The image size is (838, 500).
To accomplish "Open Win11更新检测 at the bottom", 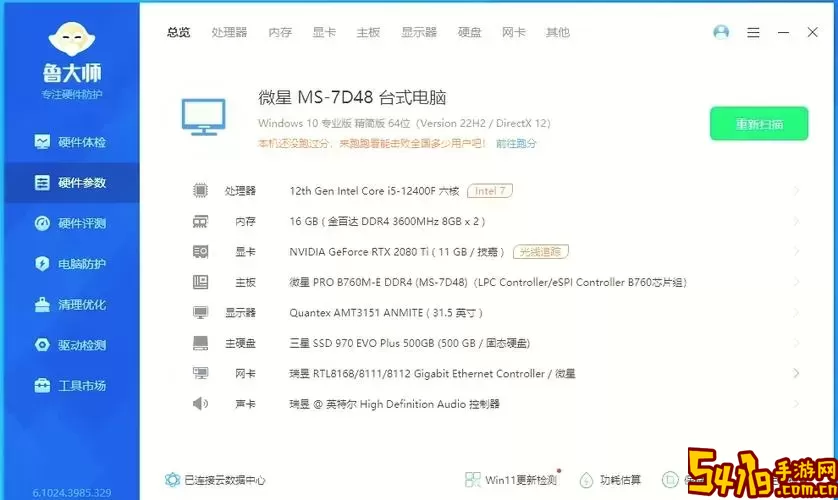I will pos(511,480).
